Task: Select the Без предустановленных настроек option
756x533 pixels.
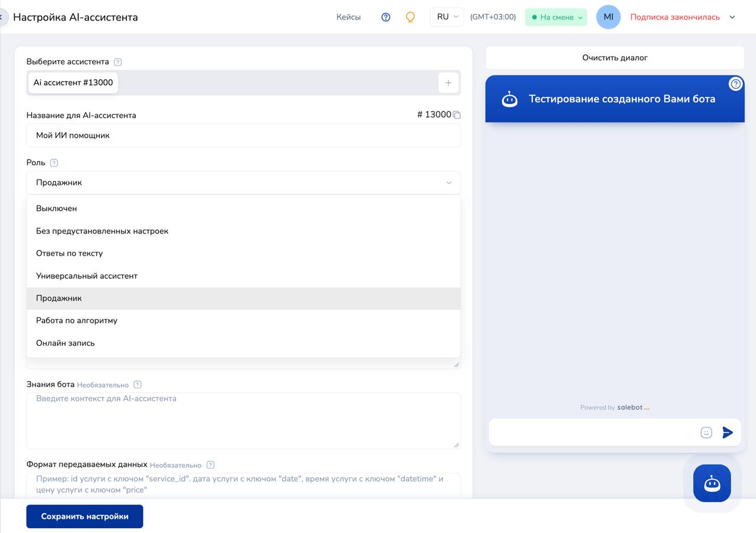Action: tap(243, 231)
